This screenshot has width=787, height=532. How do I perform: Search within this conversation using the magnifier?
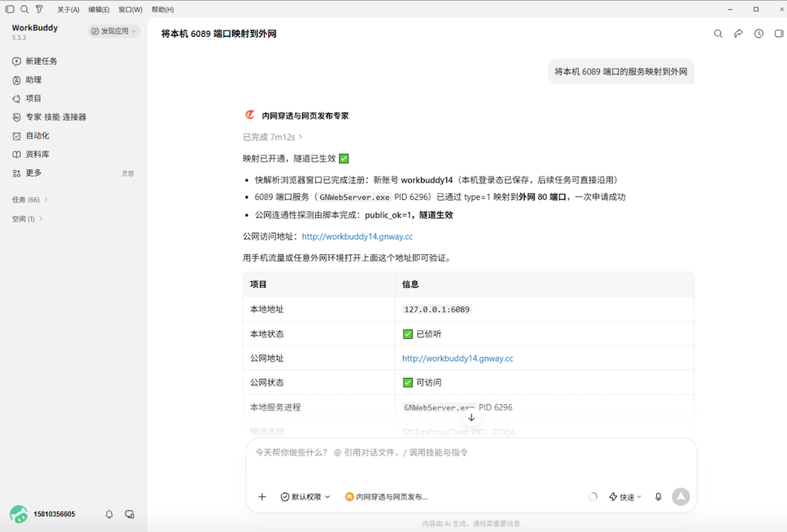(719, 34)
